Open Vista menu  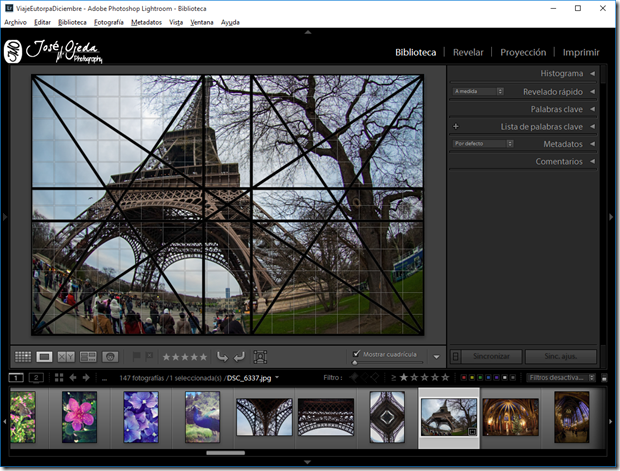point(176,22)
